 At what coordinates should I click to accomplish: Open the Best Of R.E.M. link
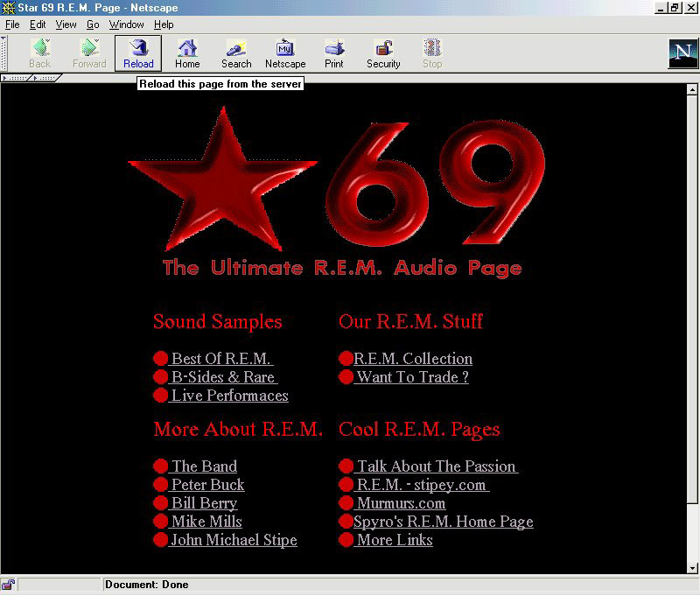(x=221, y=359)
